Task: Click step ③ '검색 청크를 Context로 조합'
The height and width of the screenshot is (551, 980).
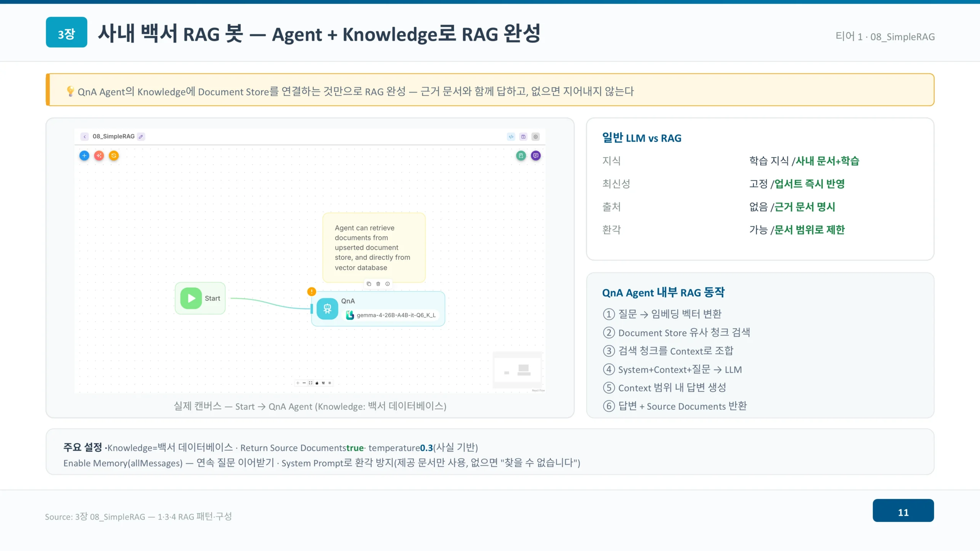Action: coord(668,351)
